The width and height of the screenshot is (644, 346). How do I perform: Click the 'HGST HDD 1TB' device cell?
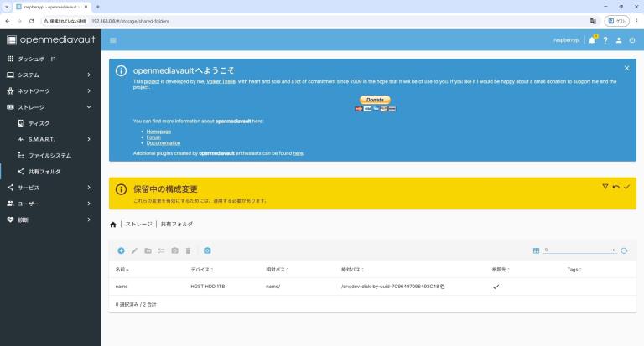click(x=208, y=287)
